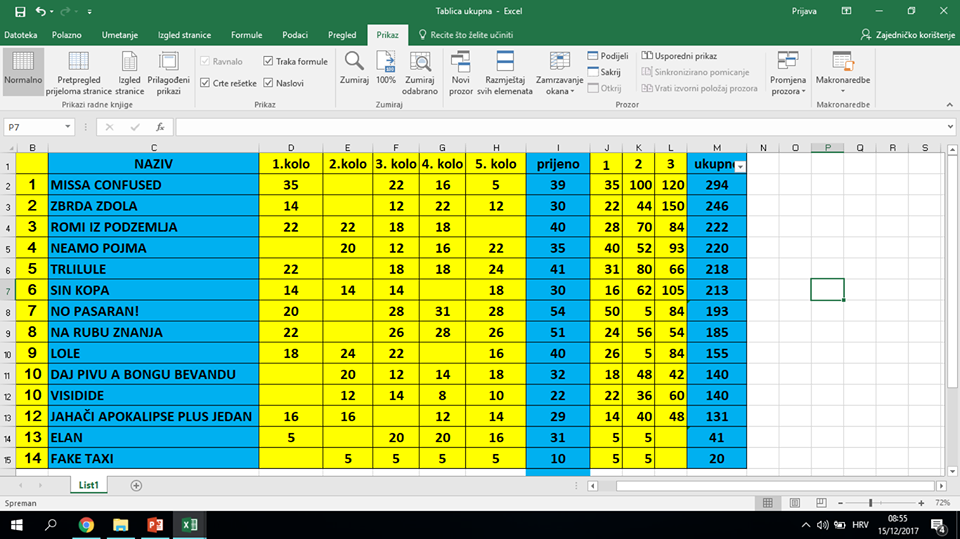Image resolution: width=960 pixels, height=539 pixels.
Task: Click the Prijava sign-in link
Action: (x=803, y=11)
